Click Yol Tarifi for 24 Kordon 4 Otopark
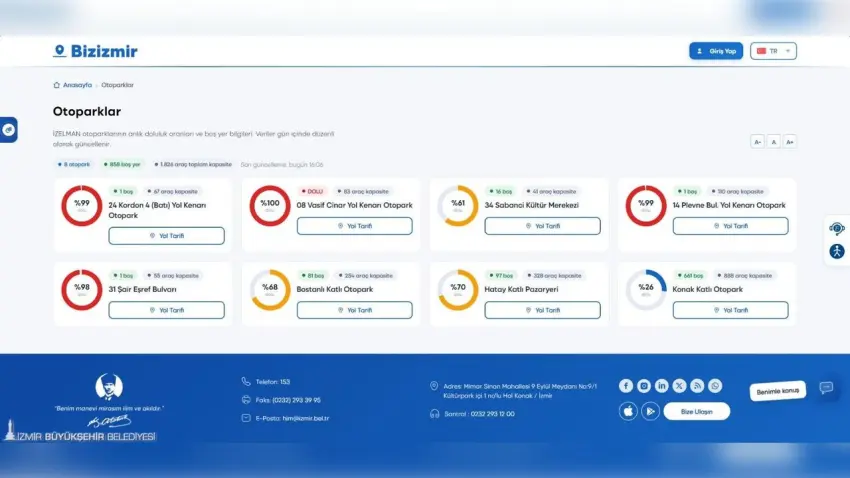Viewport: 850px width, 478px height. pyautogui.click(x=166, y=236)
